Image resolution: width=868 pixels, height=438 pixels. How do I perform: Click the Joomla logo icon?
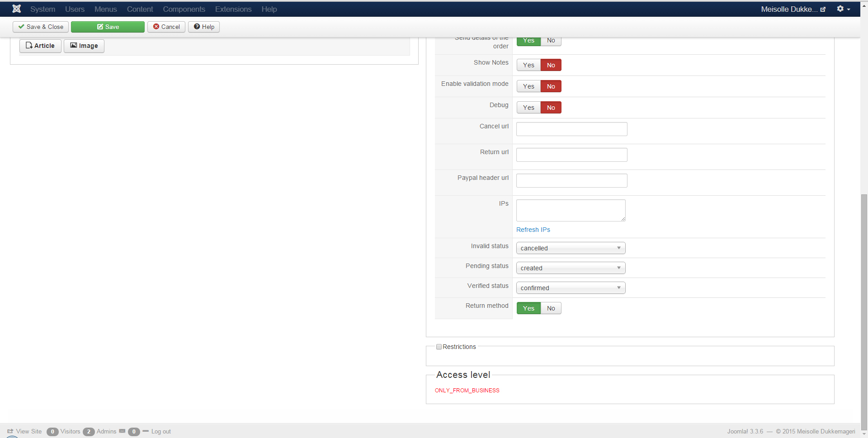pyautogui.click(x=17, y=9)
